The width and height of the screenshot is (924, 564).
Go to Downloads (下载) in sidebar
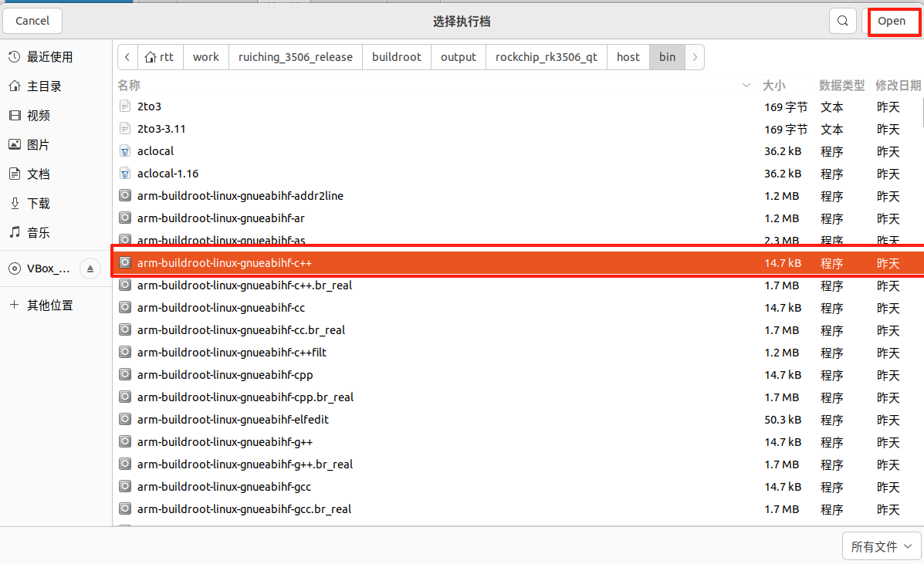[39, 203]
